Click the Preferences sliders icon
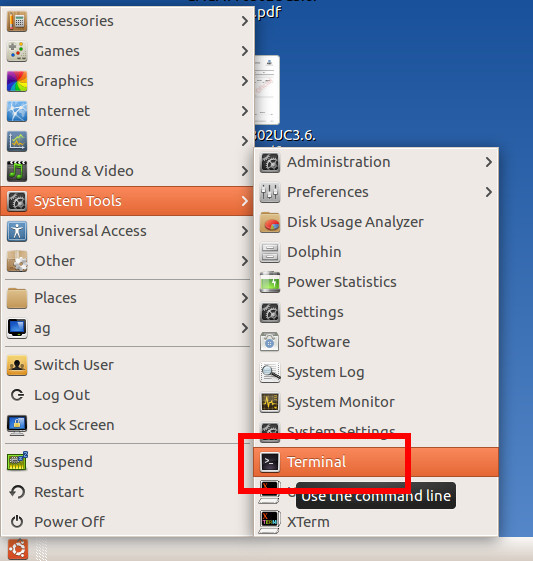This screenshot has height=561, width=533. 269,192
